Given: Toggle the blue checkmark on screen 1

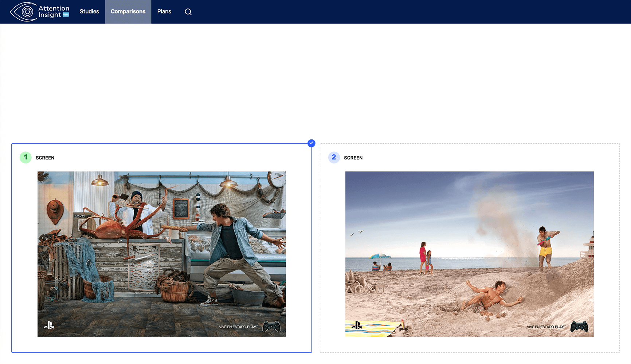Looking at the screenshot, I should 311,143.
